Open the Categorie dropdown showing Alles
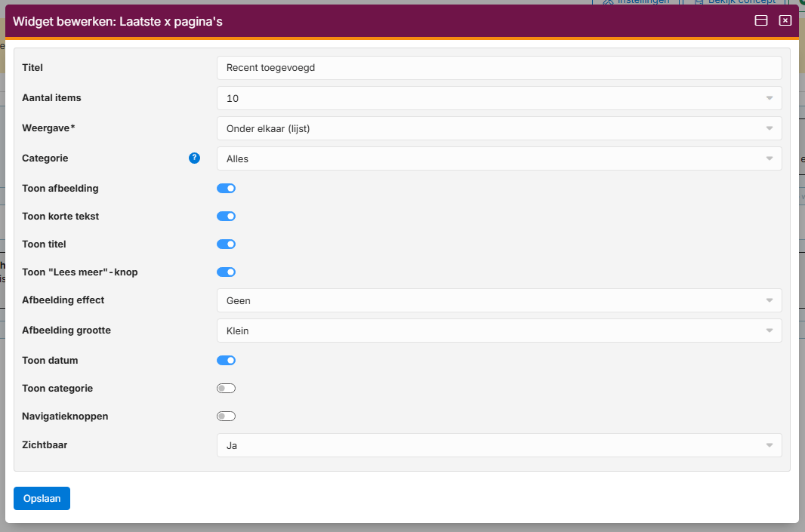The image size is (805, 532). pos(498,158)
